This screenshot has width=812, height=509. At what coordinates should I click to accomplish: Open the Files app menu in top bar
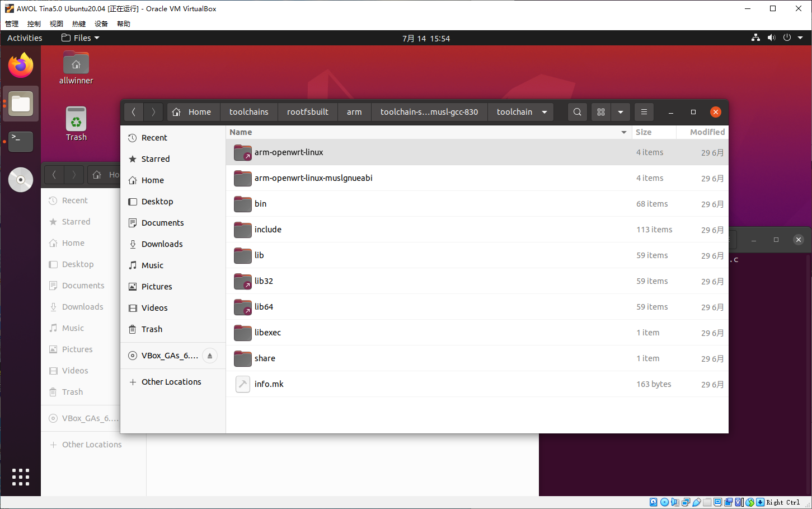[x=81, y=38]
